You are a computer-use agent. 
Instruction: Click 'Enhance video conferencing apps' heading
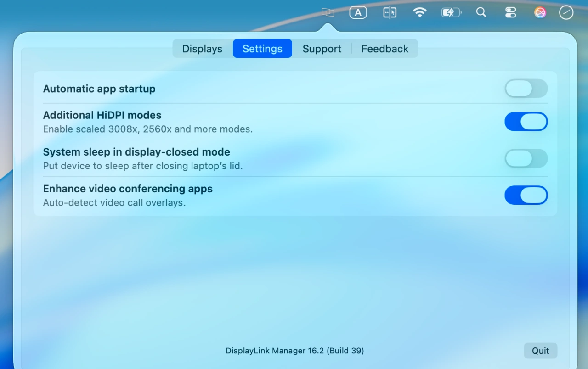tap(128, 189)
